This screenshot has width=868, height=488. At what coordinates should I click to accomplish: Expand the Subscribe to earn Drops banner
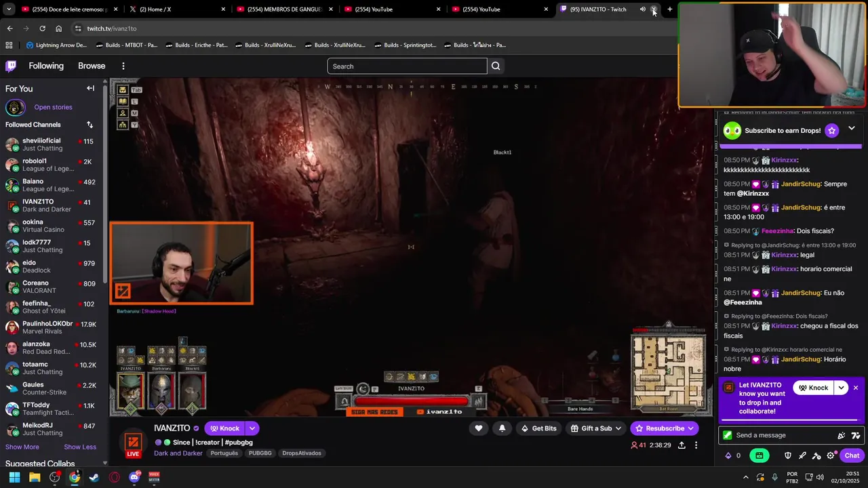[x=852, y=129]
